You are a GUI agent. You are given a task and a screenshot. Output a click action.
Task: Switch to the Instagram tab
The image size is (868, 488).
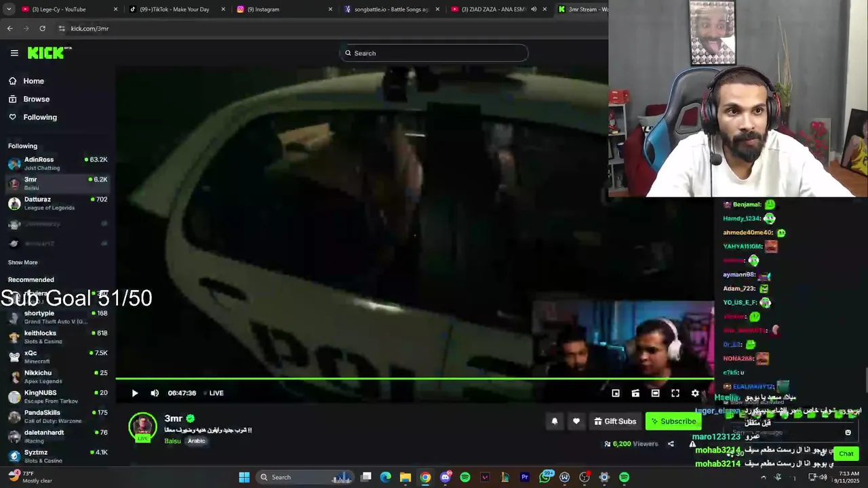283,9
